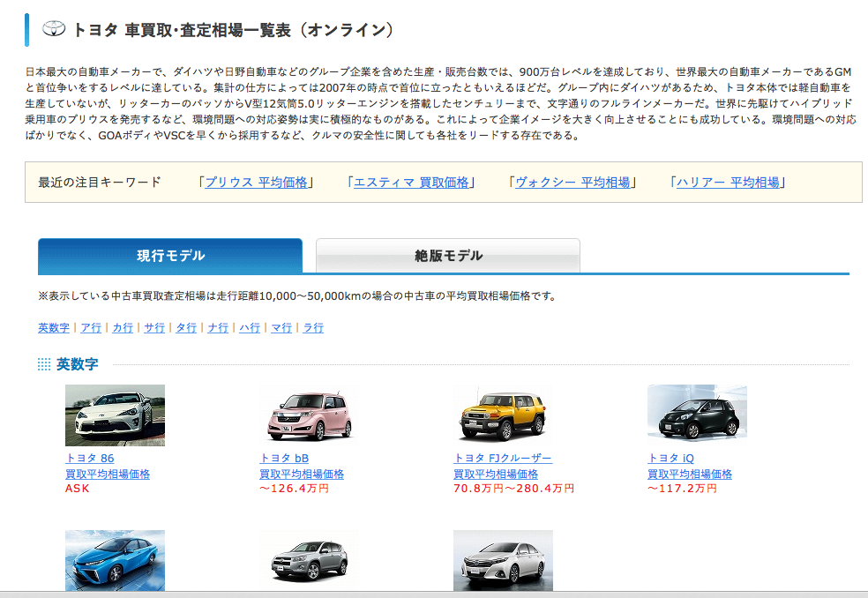The height and width of the screenshot is (598, 868).
Task: Open the トヨタ iQ link
Action: click(x=670, y=459)
